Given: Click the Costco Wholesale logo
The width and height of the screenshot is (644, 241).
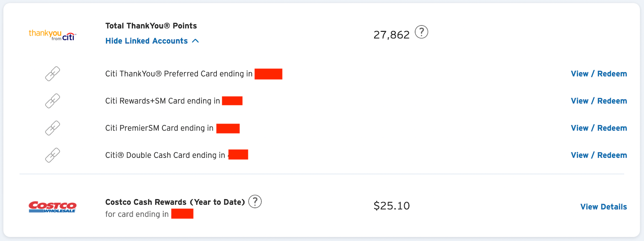Looking at the screenshot, I should click(52, 207).
